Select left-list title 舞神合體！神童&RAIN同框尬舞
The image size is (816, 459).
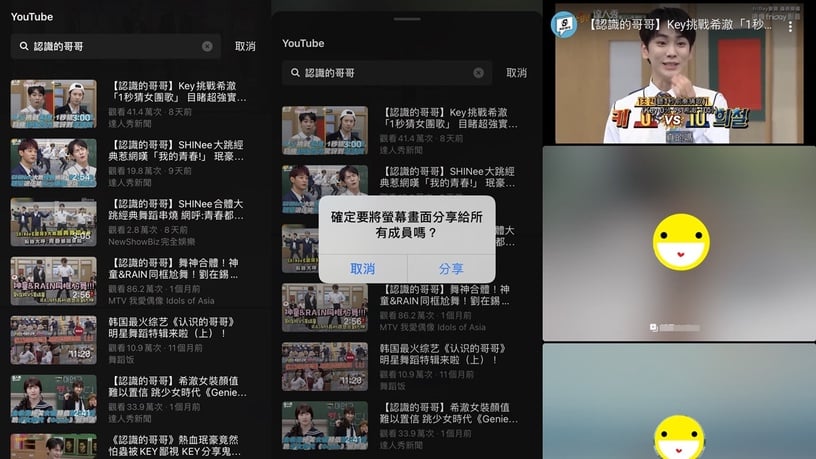click(x=174, y=269)
